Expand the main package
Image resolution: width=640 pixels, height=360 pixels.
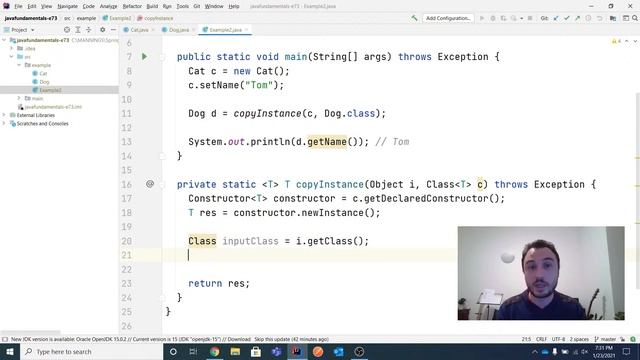point(19,98)
